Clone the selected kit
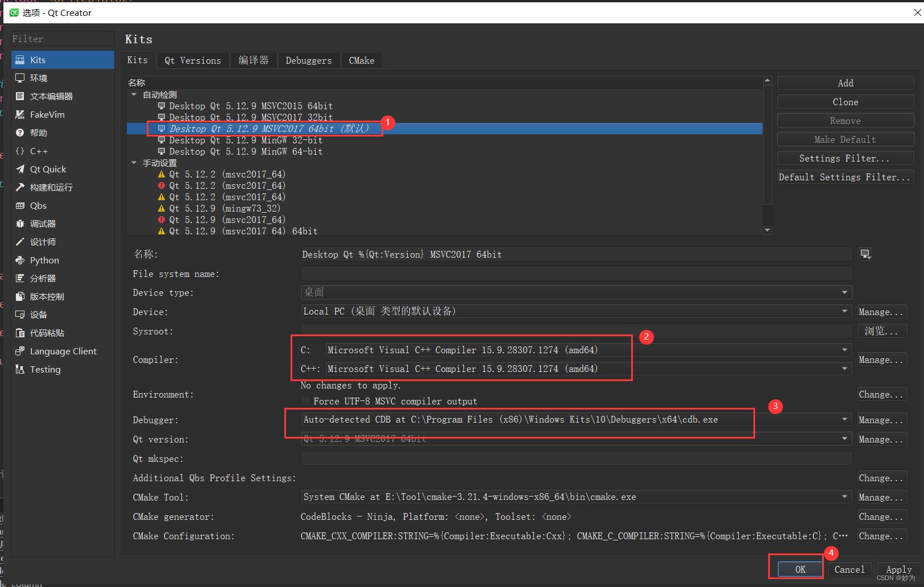924x587 pixels. [845, 101]
